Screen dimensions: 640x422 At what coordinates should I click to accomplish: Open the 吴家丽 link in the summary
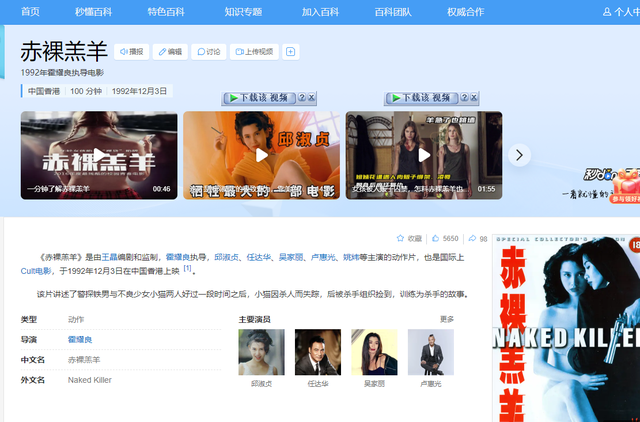click(x=291, y=257)
